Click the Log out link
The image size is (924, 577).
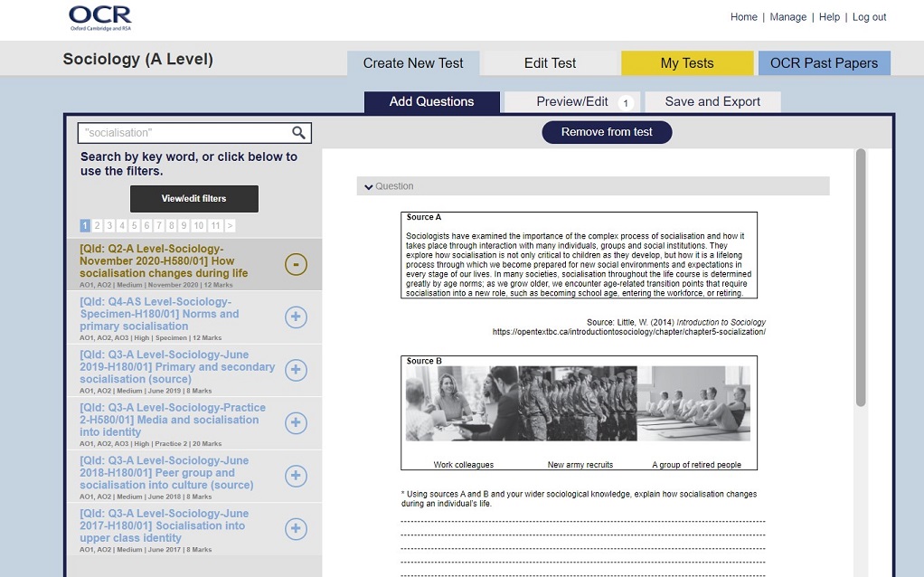pos(869,17)
